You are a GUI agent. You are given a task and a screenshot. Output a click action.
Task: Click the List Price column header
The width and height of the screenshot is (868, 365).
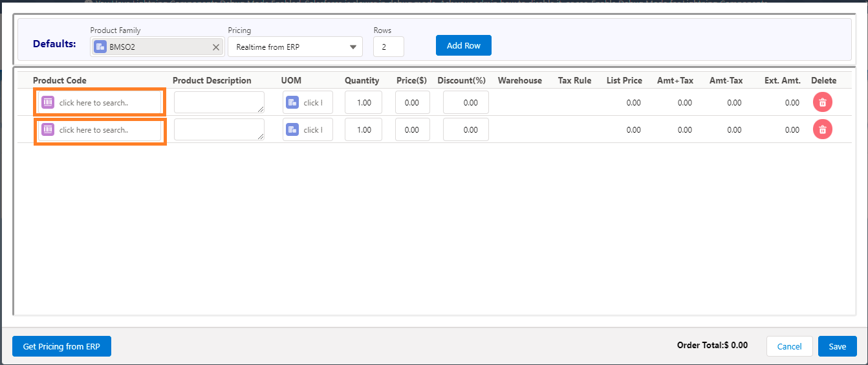[x=624, y=80]
